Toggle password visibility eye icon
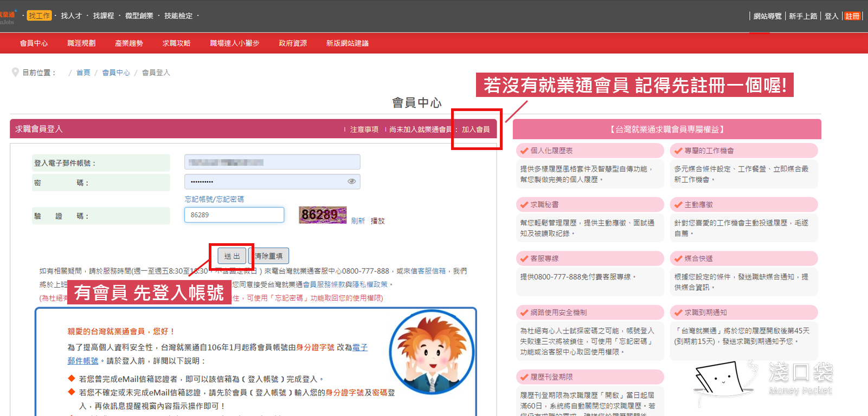 click(x=351, y=181)
